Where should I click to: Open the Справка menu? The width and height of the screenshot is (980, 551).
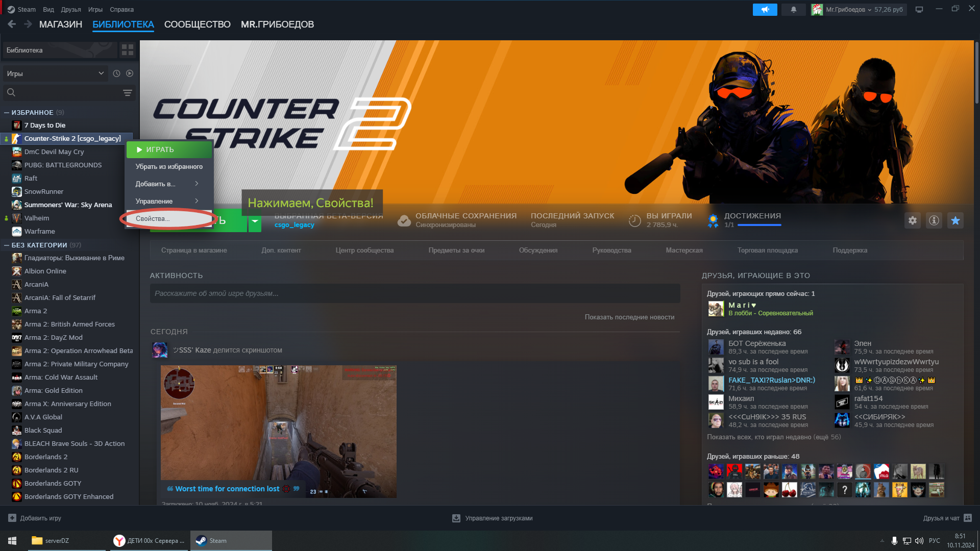tap(121, 10)
